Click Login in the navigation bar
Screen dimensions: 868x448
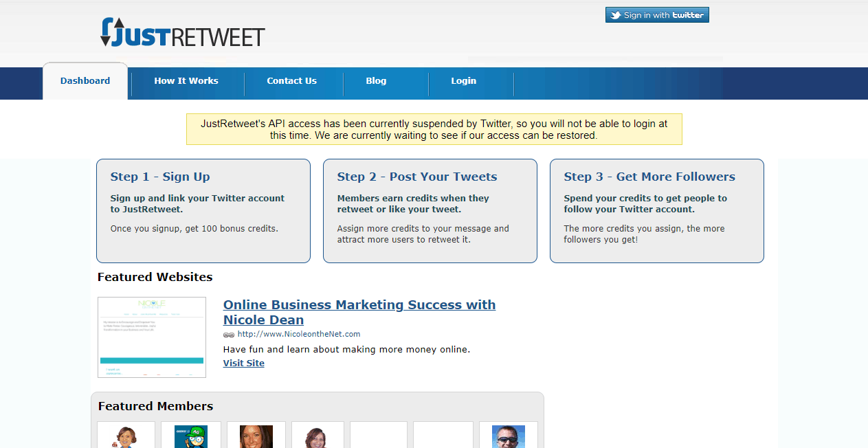pyautogui.click(x=463, y=81)
